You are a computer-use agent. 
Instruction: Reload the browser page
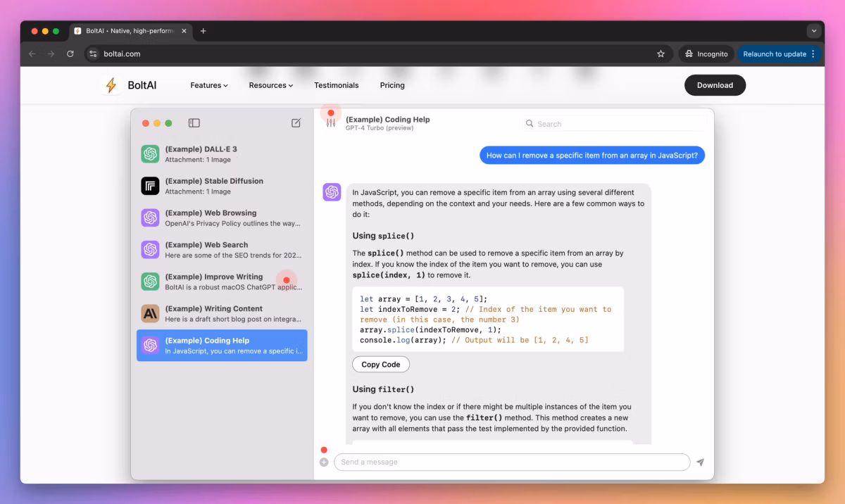coord(70,53)
